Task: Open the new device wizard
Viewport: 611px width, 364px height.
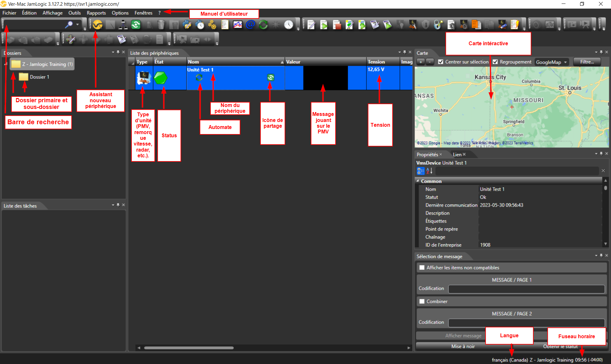Action: tap(98, 25)
